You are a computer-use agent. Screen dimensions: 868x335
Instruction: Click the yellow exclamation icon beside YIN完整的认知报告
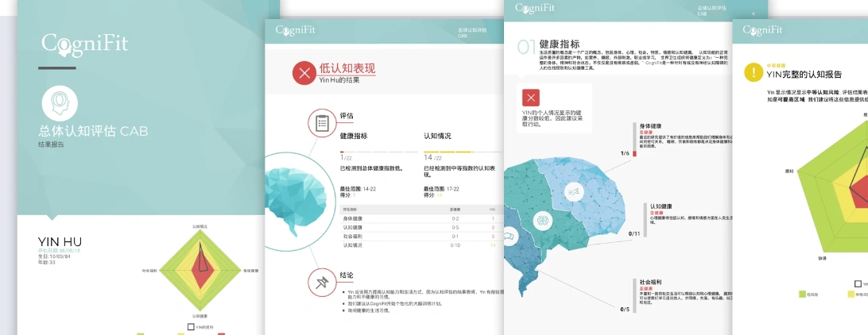(754, 72)
